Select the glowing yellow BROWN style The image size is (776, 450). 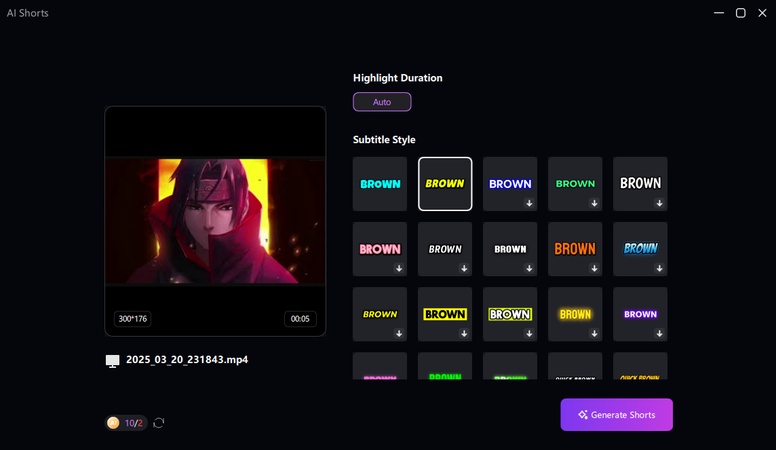tap(575, 314)
